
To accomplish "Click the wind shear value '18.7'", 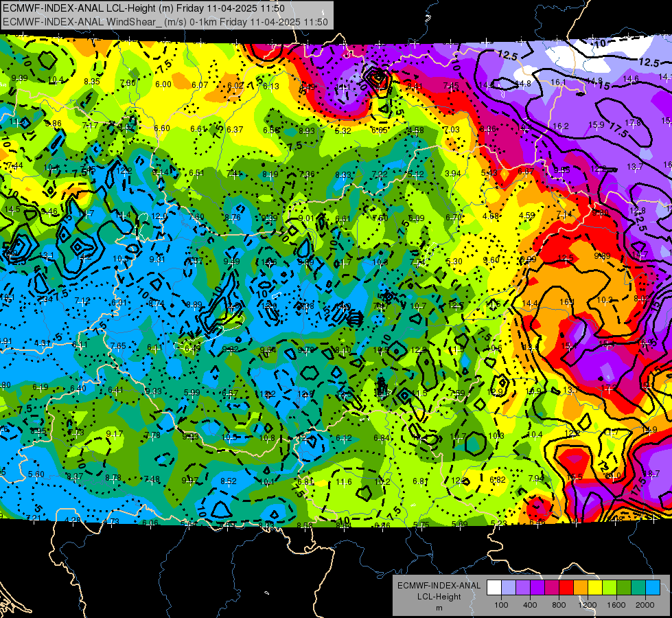I will click(x=652, y=474).
